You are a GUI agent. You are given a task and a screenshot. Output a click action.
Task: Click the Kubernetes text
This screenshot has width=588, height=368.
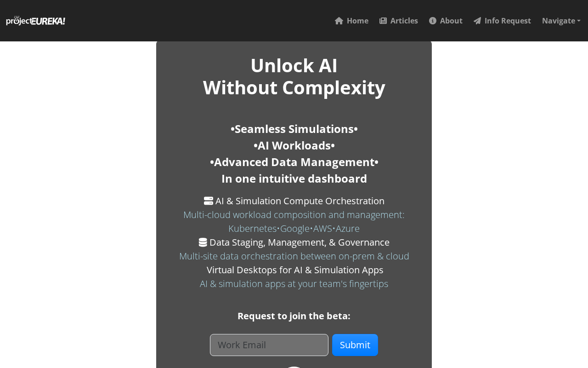point(253,229)
